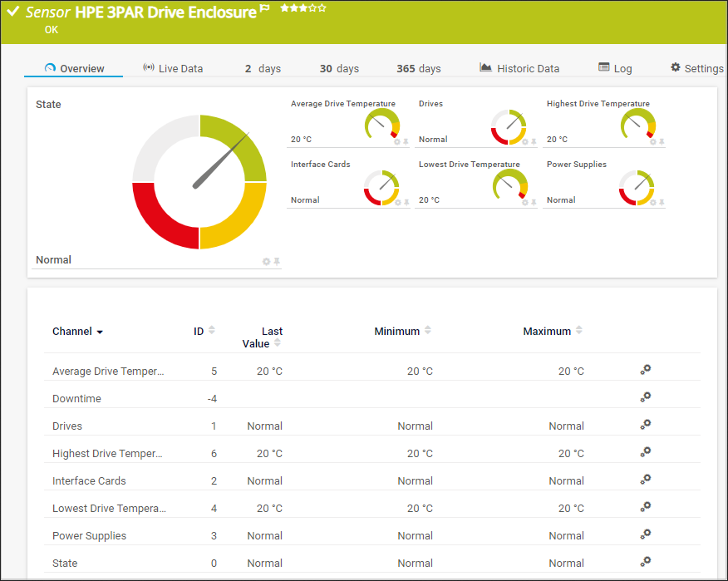
Task: Click the sensor priority flag icon
Action: [265, 10]
